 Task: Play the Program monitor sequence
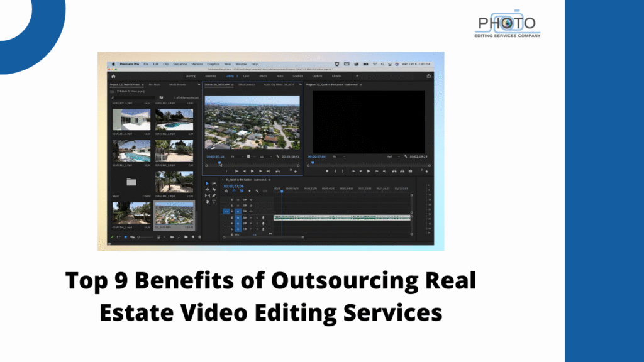click(x=369, y=171)
